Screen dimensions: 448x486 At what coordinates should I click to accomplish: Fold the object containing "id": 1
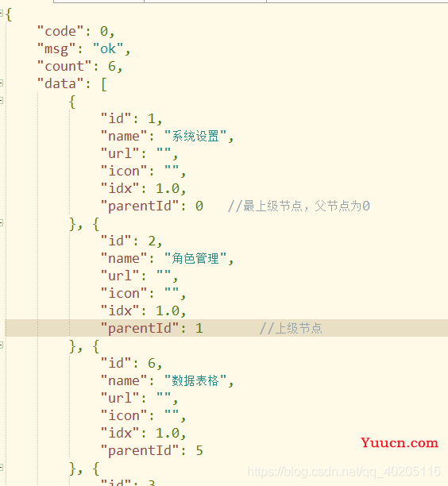coord(2,100)
